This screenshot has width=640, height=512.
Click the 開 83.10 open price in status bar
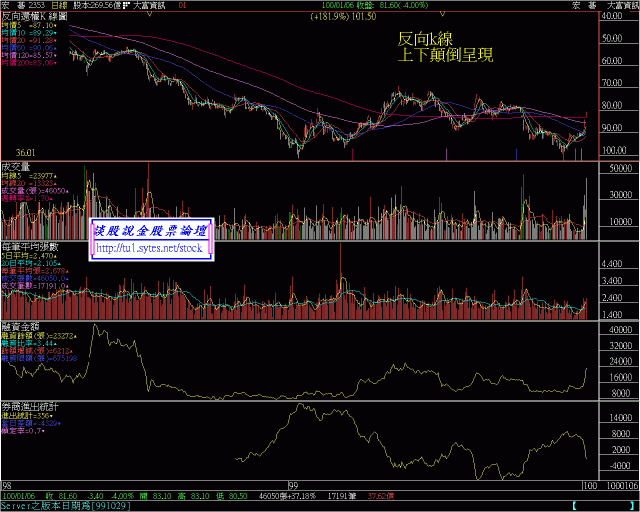coord(155,496)
